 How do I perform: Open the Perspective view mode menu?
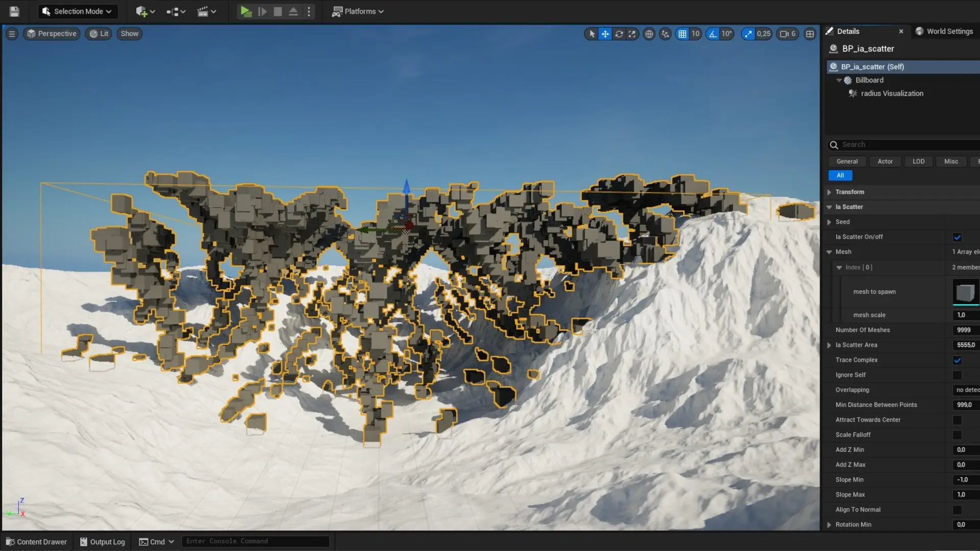click(x=52, y=34)
